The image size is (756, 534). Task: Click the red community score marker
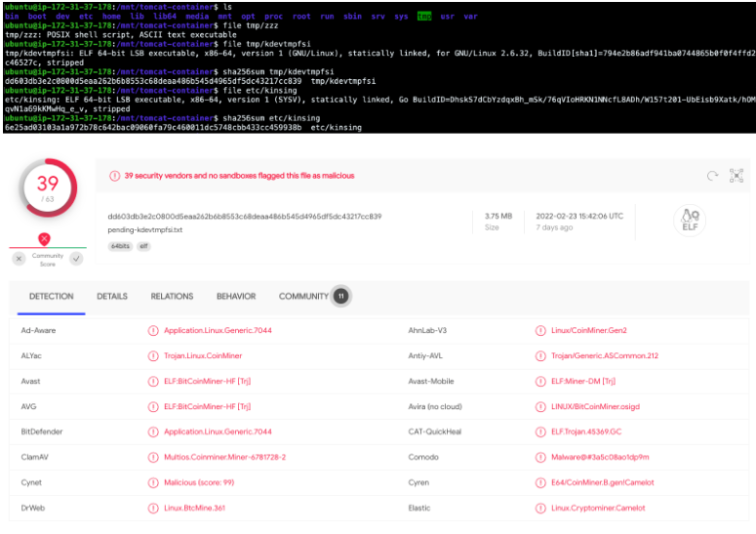tap(44, 238)
